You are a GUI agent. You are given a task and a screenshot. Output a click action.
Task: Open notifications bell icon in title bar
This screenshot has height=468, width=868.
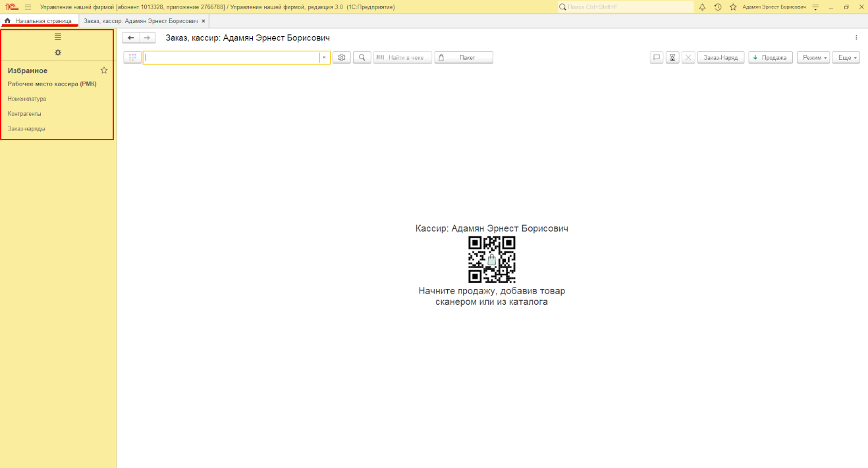(702, 7)
